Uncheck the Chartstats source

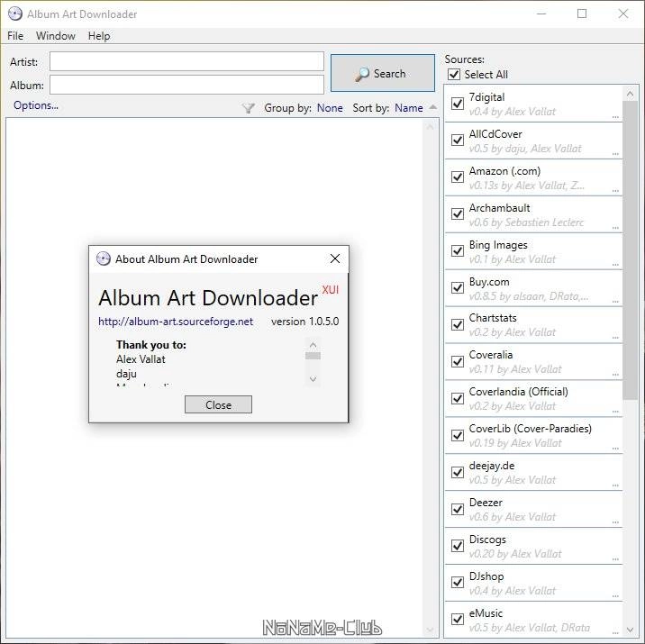458,324
